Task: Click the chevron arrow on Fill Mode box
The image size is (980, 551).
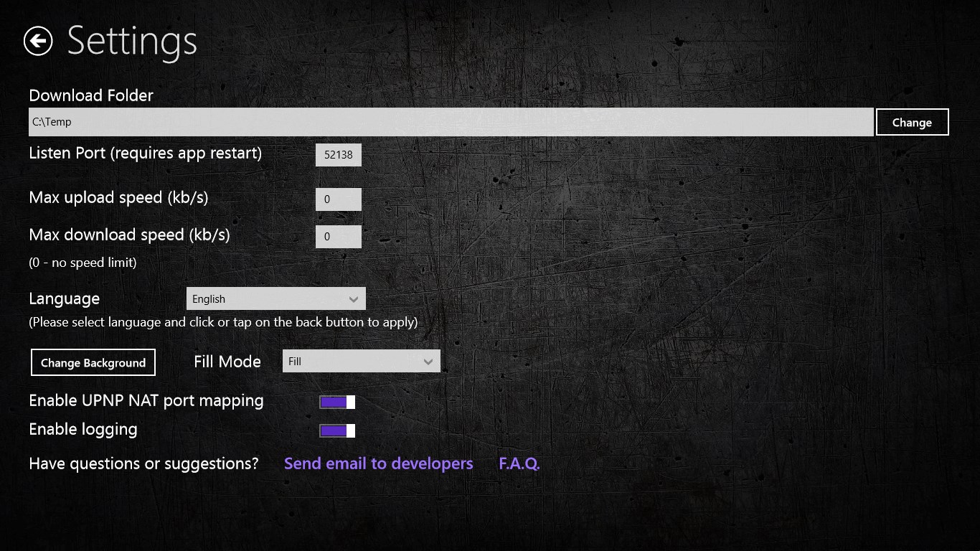Action: click(x=428, y=362)
